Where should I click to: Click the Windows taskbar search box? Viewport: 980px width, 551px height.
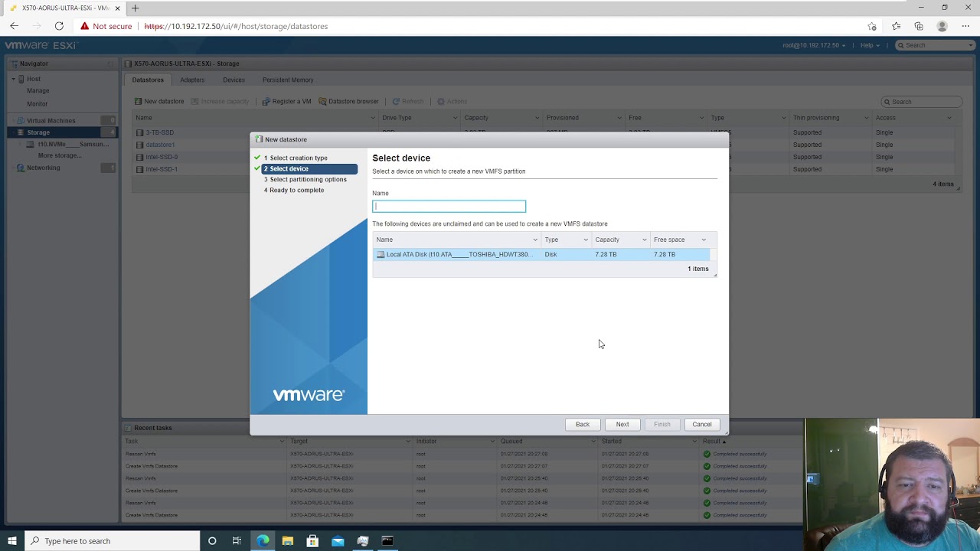click(x=112, y=541)
